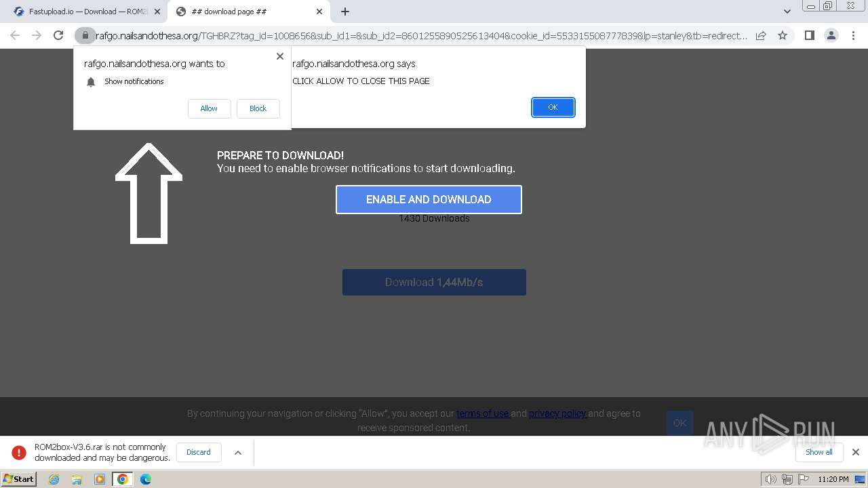The height and width of the screenshot is (488, 868).
Task: Open Action Center flag icon
Action: coord(802,479)
